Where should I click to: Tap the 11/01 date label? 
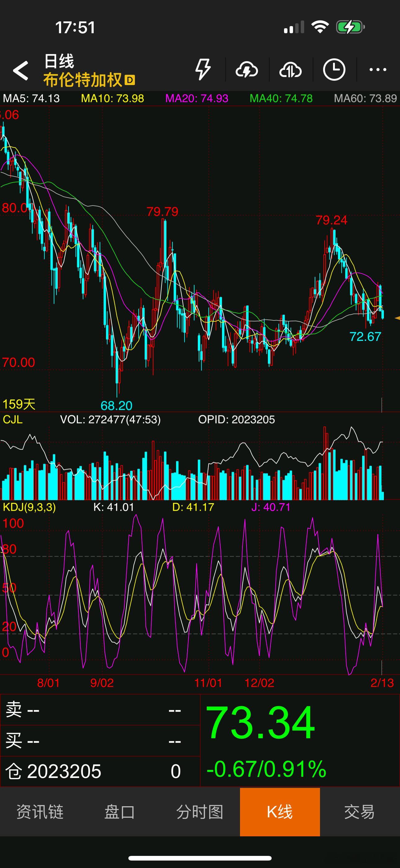[208, 683]
